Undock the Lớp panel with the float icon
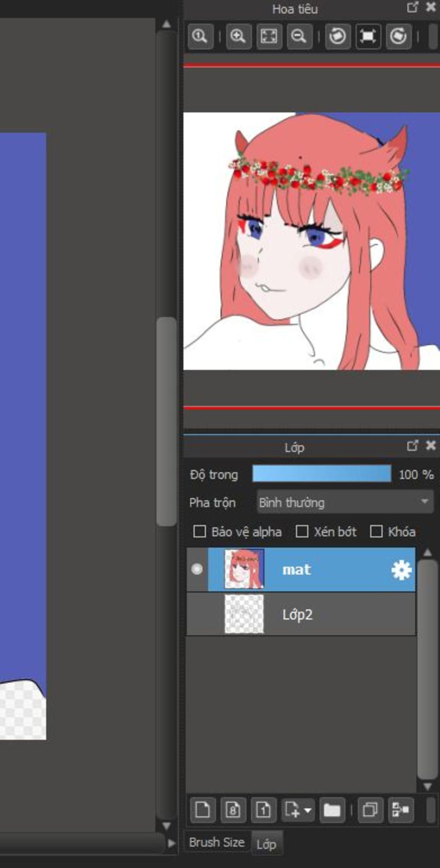This screenshot has width=440, height=868. point(412,446)
